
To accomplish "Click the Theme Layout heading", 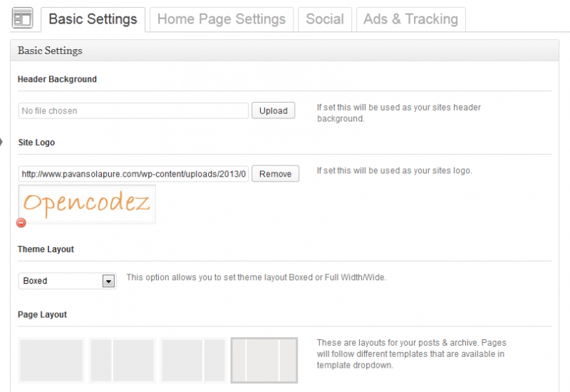I will coord(46,249).
